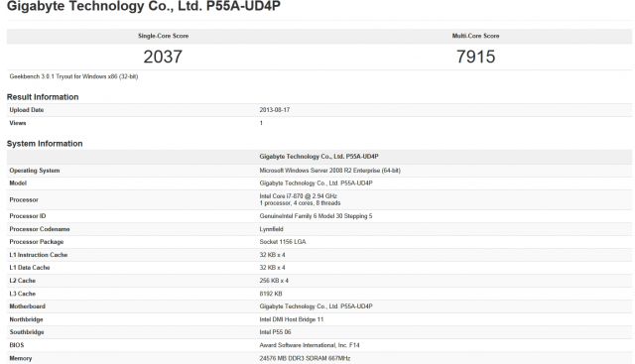Click the Intel DMI Host Bridge value

[292, 319]
